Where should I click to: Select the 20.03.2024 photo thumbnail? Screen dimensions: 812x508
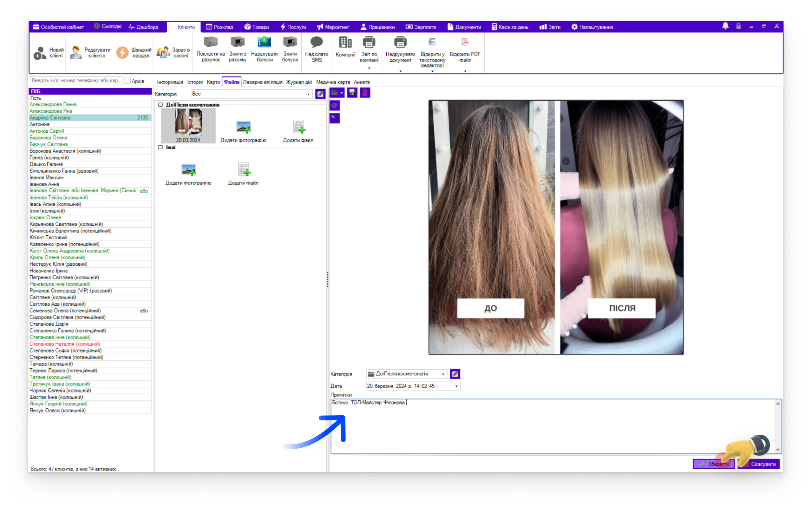coord(188,126)
